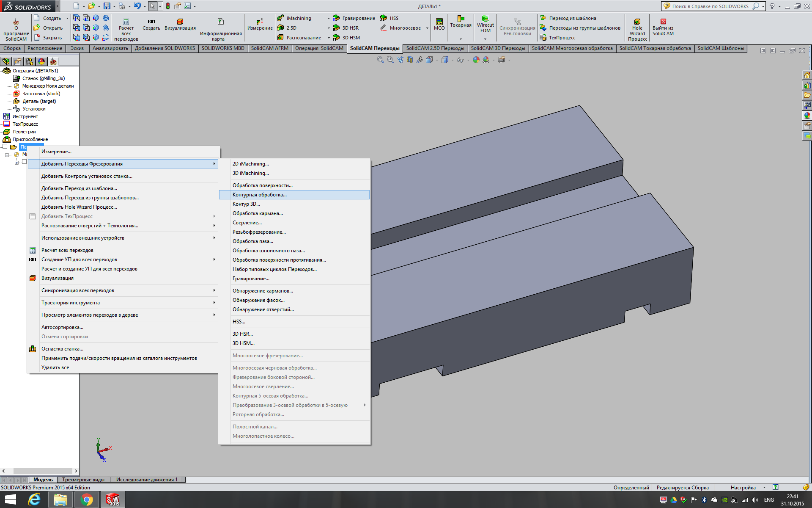The height and width of the screenshot is (508, 812).
Task: Toggle the checkbox under the CoordSys node
Action: pyautogui.click(x=24, y=162)
